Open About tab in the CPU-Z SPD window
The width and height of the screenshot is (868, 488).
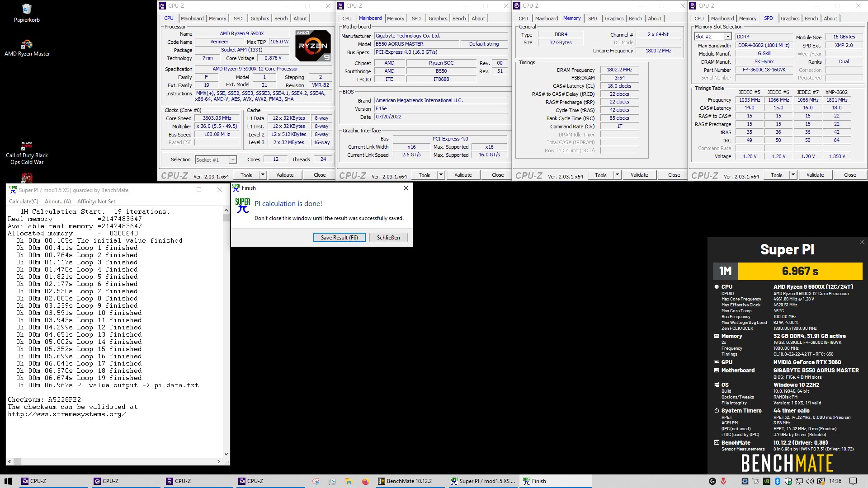[830, 19]
